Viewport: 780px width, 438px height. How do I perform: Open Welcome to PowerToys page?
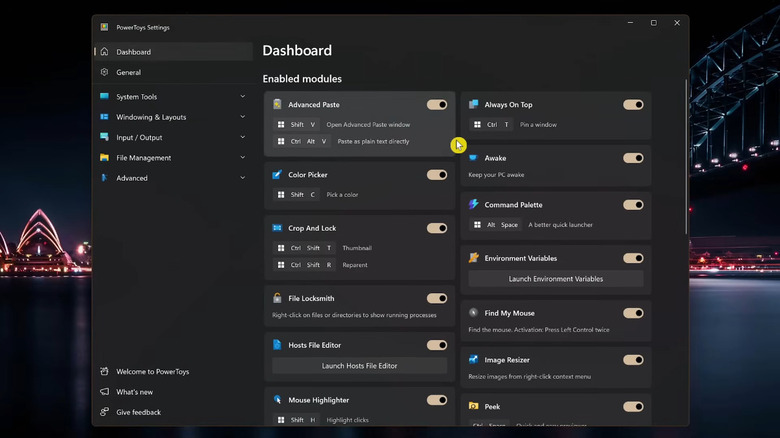click(174, 371)
